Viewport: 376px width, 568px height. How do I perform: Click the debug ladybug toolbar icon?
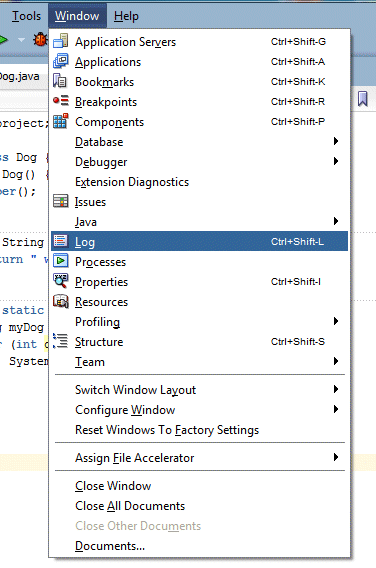[40, 39]
